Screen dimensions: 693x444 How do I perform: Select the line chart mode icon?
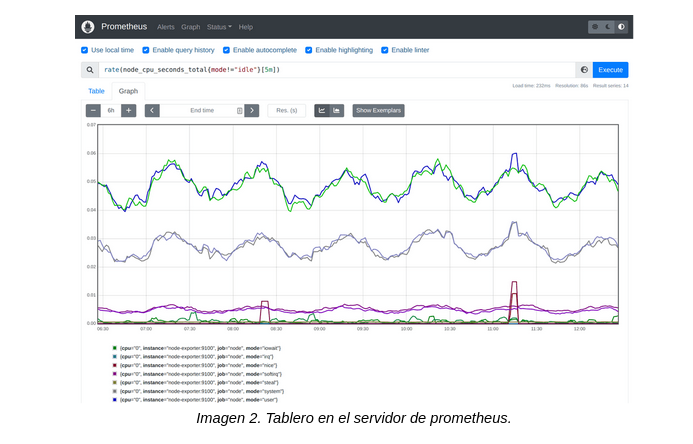coord(322,110)
